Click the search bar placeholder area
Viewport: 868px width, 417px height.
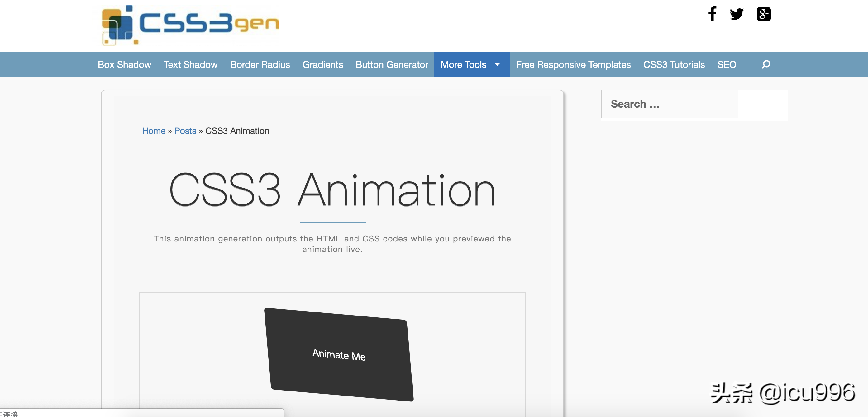669,103
